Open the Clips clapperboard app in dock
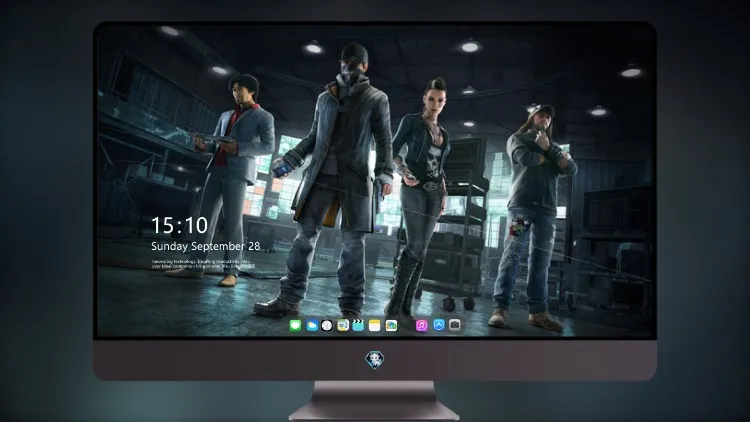 click(358, 325)
